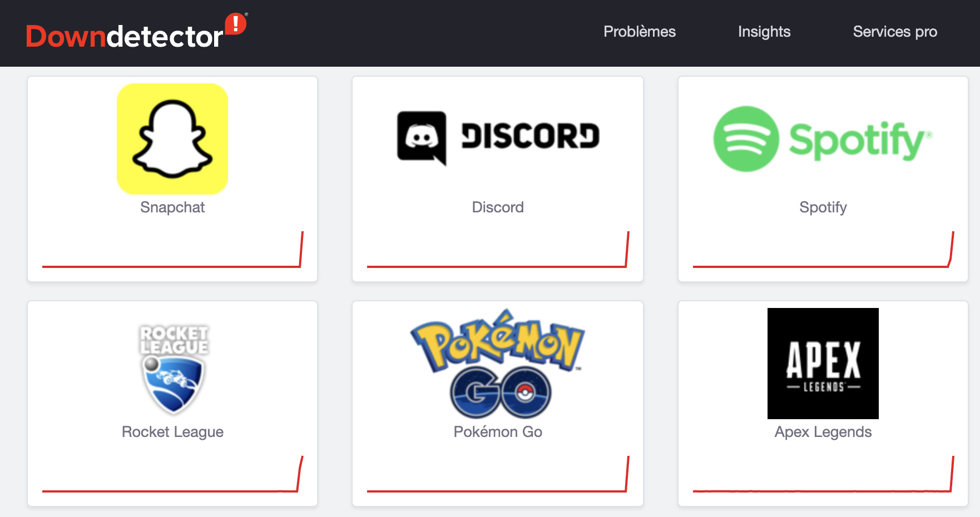Click the Apex Legends logo
980x517 pixels.
(823, 364)
